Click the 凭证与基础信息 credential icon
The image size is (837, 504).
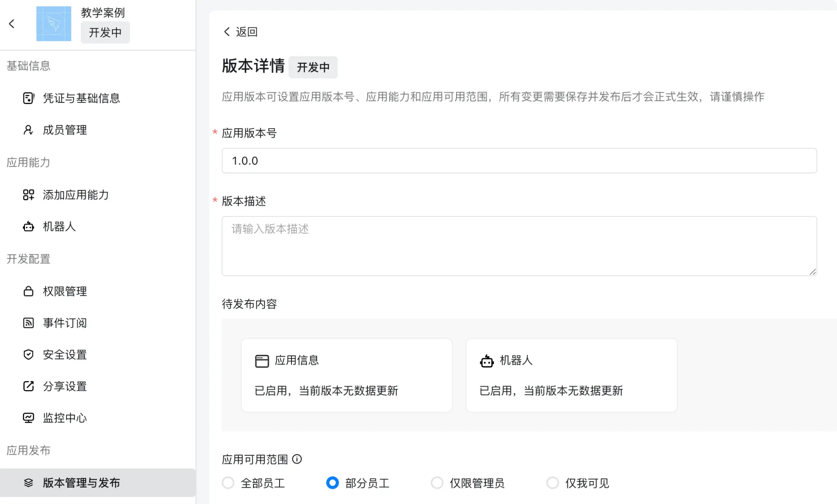pyautogui.click(x=28, y=98)
